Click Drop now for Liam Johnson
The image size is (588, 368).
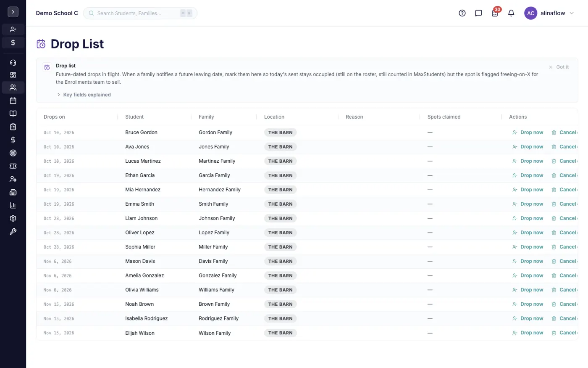pyautogui.click(x=528, y=218)
